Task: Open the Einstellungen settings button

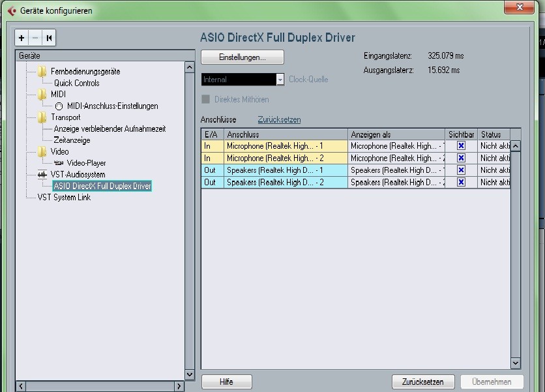Action: pos(243,57)
